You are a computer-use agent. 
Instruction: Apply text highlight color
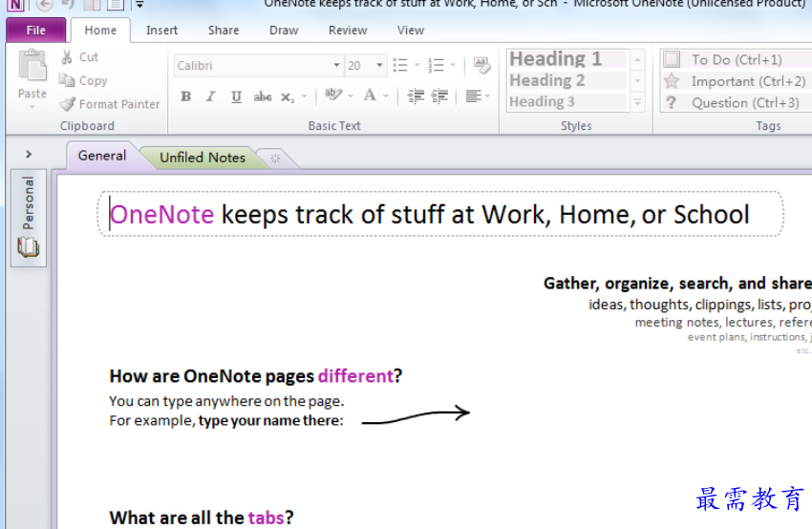(333, 95)
